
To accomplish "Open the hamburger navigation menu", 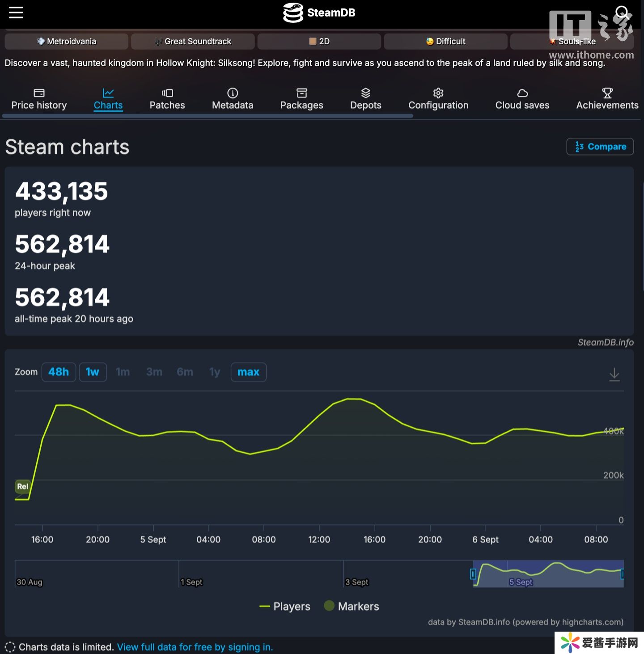I will tap(16, 13).
